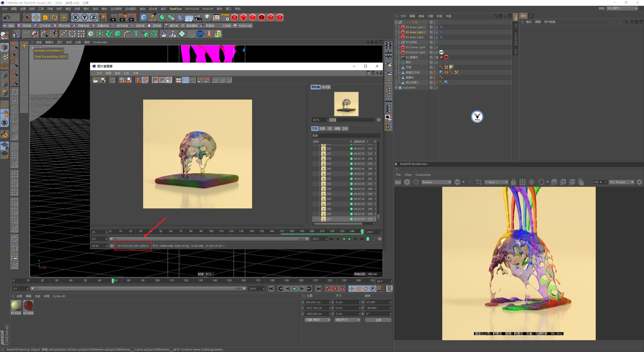Add a Cube primitive object
This screenshot has width=644, height=352.
coord(144,17)
